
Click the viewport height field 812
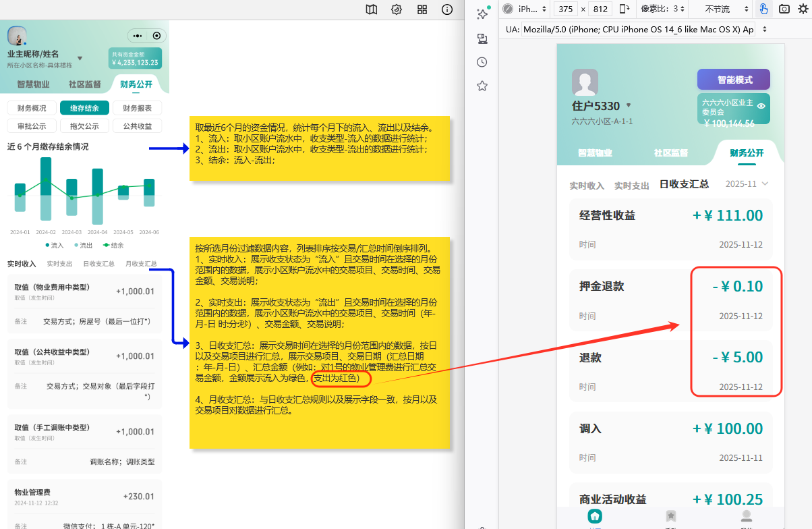pyautogui.click(x=600, y=9)
